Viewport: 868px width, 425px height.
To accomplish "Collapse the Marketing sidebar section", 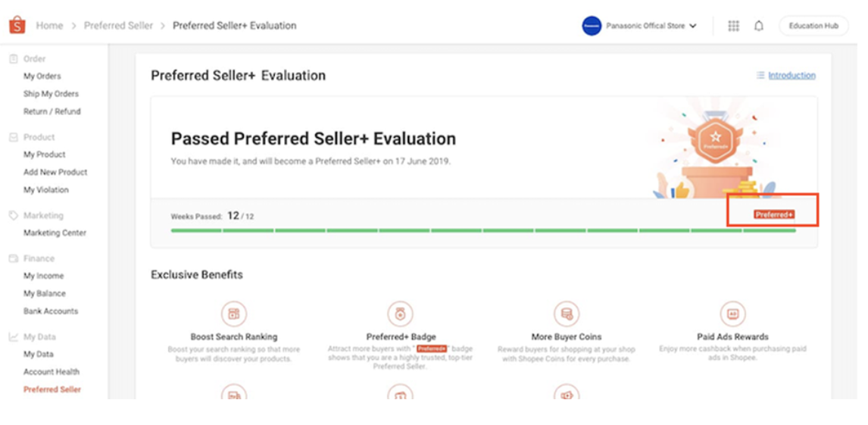I will (x=42, y=215).
